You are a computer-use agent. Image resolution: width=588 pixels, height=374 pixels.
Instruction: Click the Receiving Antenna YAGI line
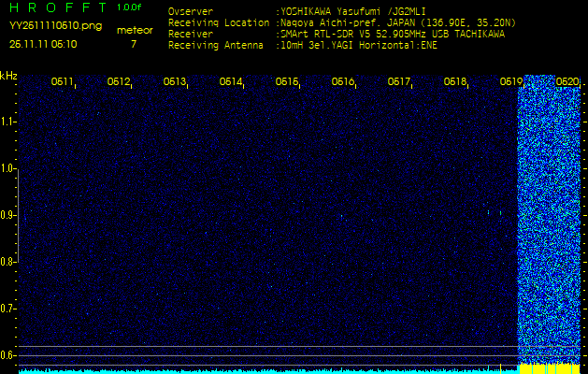pos(297,44)
